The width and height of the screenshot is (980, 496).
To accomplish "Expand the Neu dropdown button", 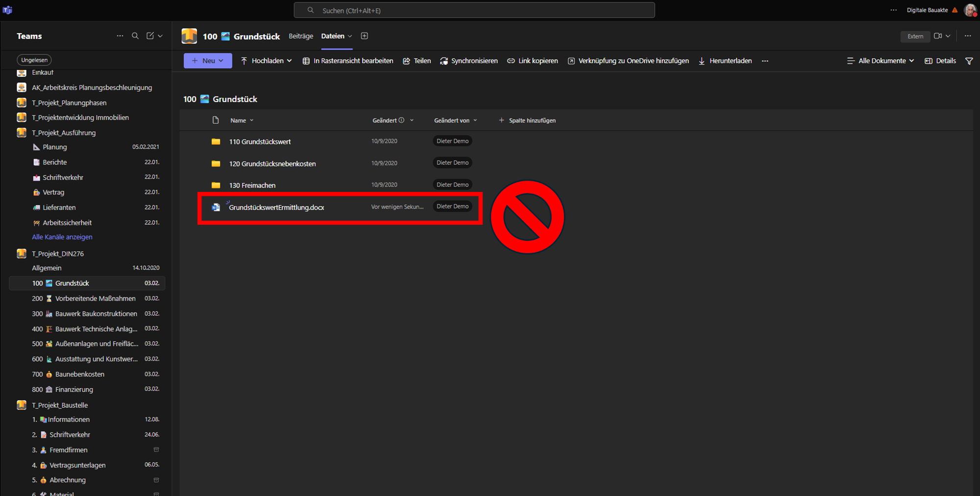I will point(208,61).
